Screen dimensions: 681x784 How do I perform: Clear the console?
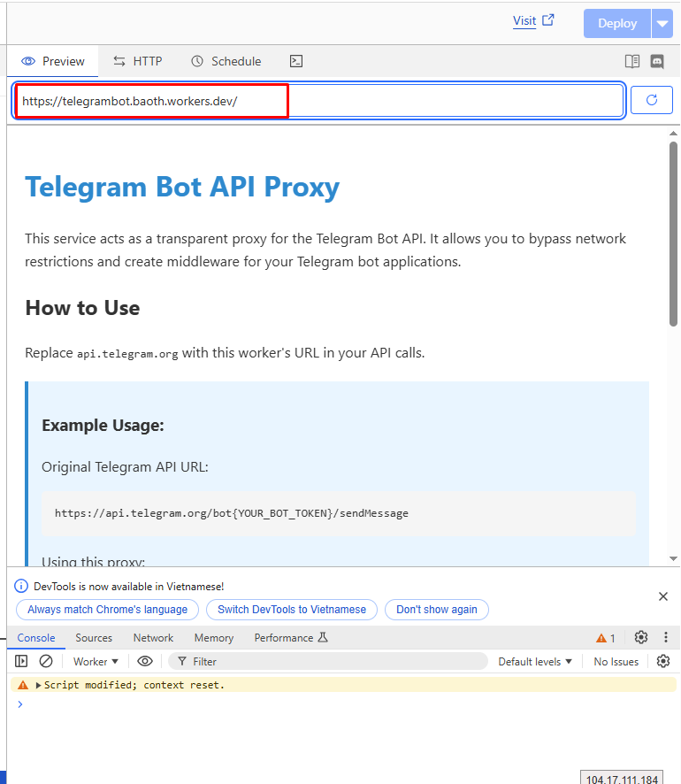(46, 661)
